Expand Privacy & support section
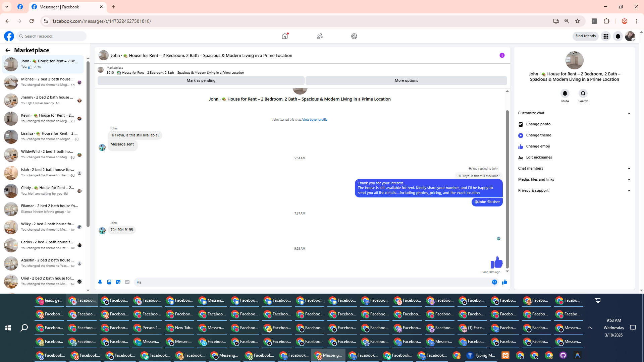 tap(629, 191)
